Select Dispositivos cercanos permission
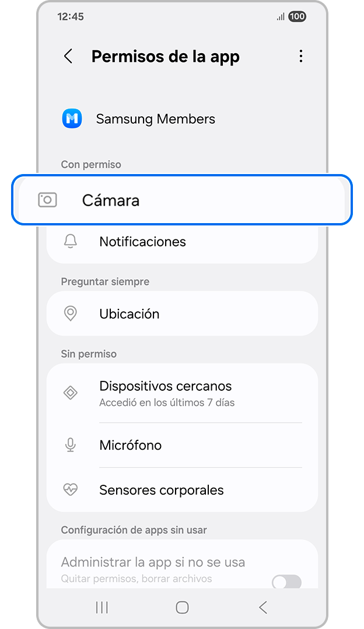364x629 pixels. (182, 393)
